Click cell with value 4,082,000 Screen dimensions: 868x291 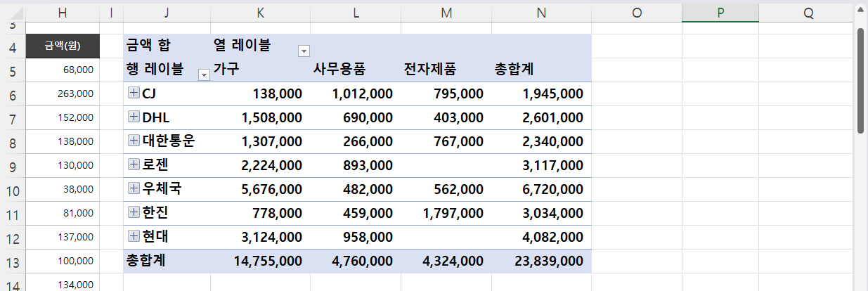click(541, 237)
